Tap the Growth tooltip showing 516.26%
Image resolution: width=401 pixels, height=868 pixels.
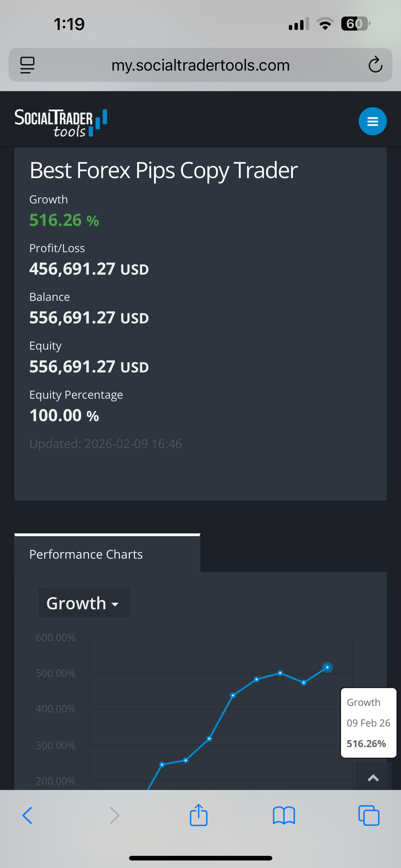click(x=368, y=723)
